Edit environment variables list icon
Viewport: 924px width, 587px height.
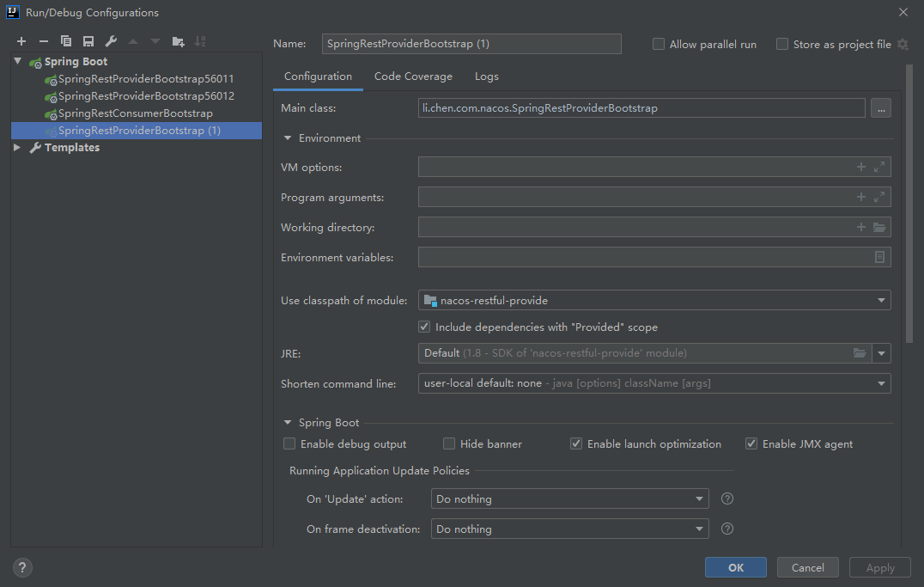(879, 257)
